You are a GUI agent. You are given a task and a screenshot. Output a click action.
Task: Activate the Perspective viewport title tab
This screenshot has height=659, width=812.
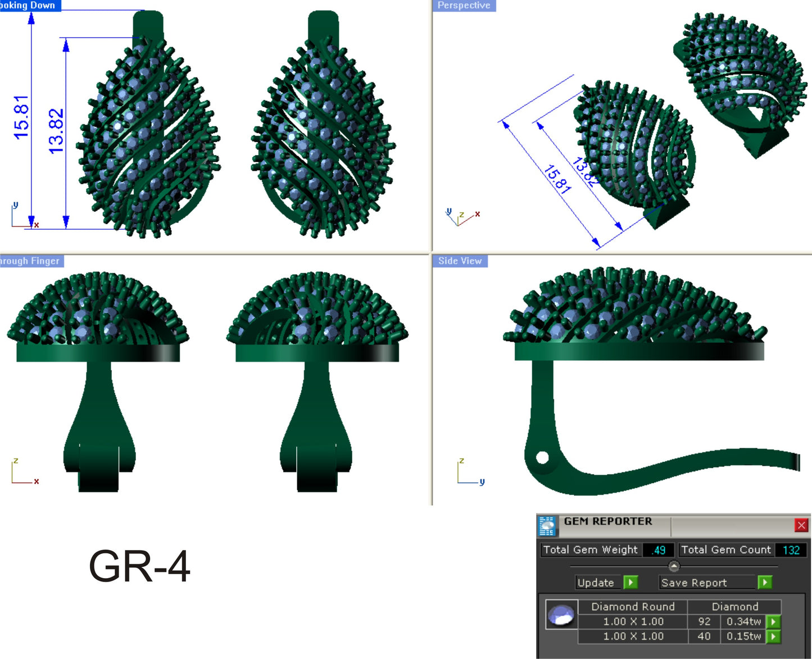click(x=464, y=5)
